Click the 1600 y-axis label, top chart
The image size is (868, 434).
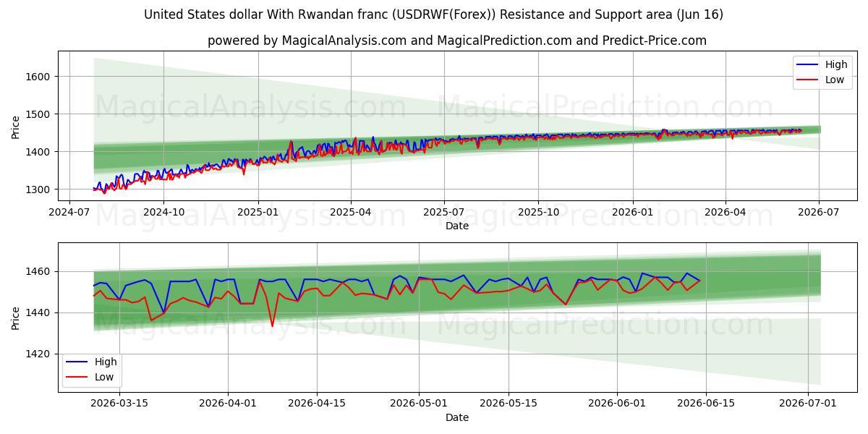(38, 77)
